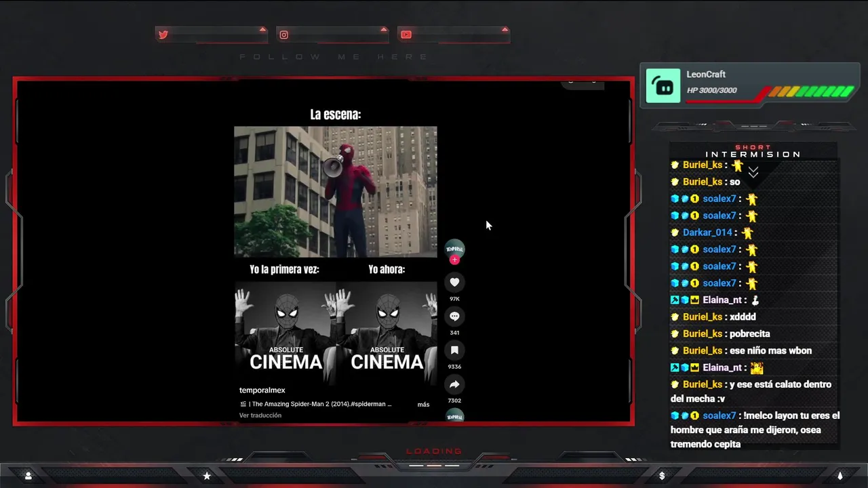The height and width of the screenshot is (488, 868).
Task: Click the arrow on the Twitter bar
Action: pos(262,29)
